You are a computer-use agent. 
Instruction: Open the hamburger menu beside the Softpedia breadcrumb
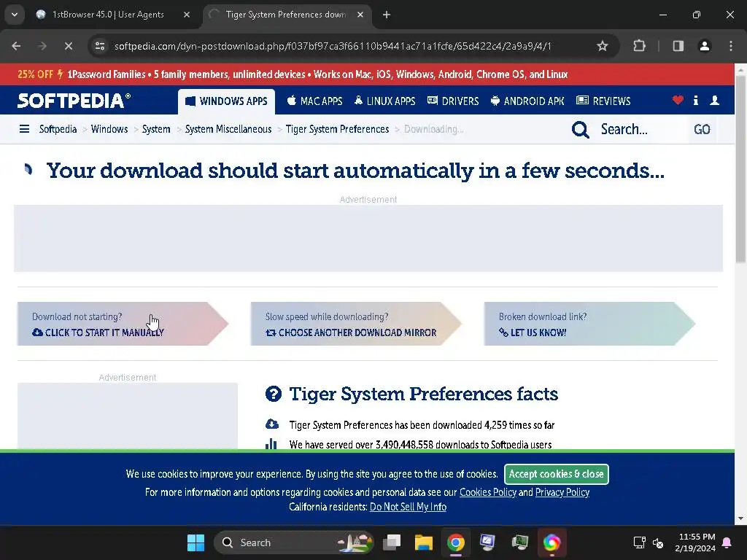coord(24,129)
